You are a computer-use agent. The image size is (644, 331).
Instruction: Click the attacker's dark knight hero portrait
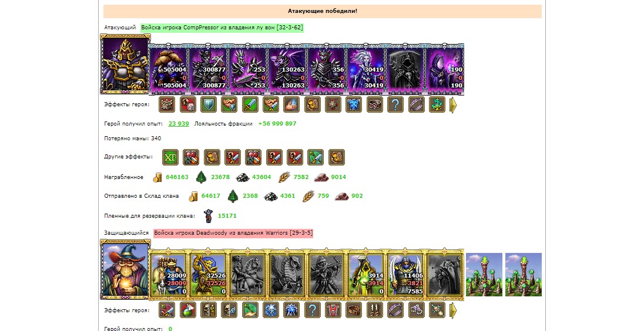coord(125,65)
